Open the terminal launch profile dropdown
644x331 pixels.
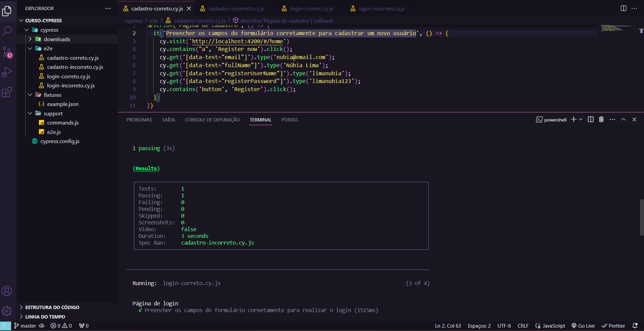coord(581,119)
